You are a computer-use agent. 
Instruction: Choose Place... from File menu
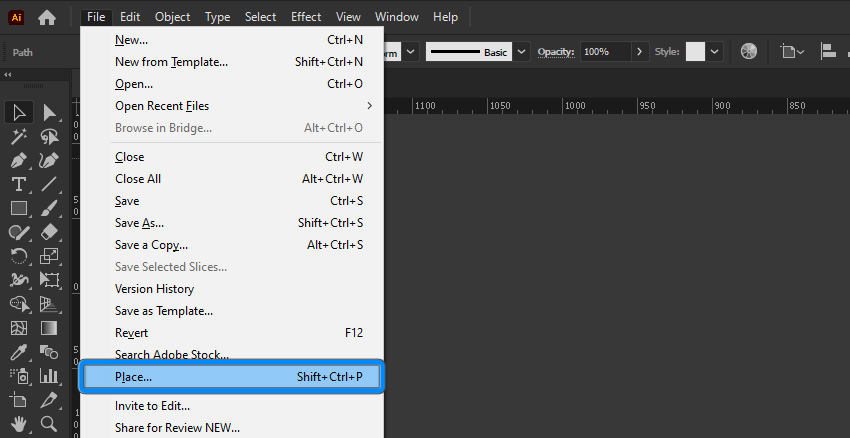pos(231,377)
